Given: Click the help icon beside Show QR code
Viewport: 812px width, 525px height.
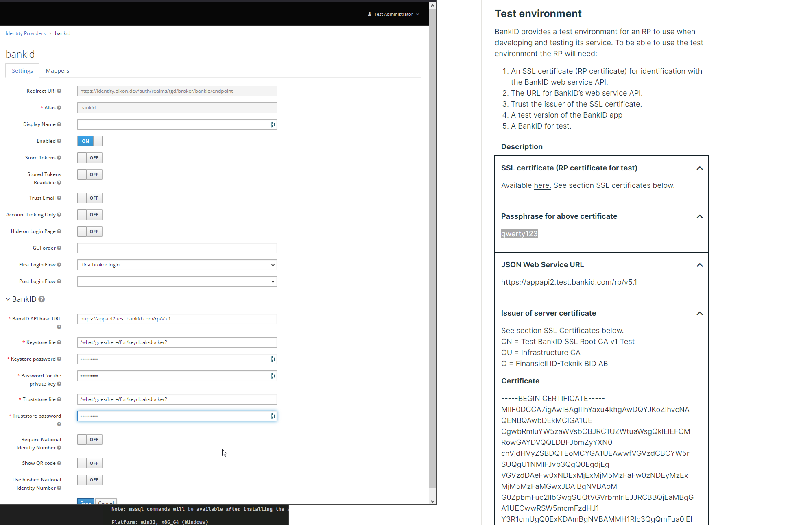Looking at the screenshot, I should pyautogui.click(x=59, y=463).
